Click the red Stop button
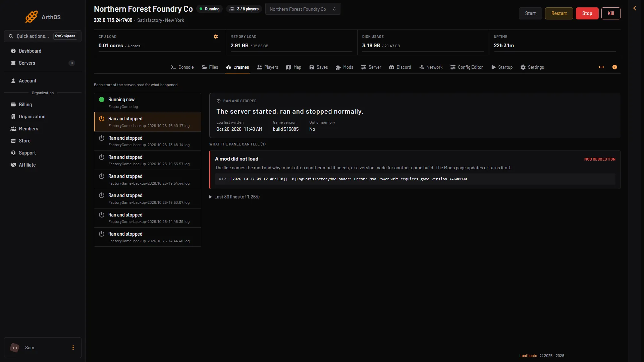644x362 pixels. click(587, 13)
